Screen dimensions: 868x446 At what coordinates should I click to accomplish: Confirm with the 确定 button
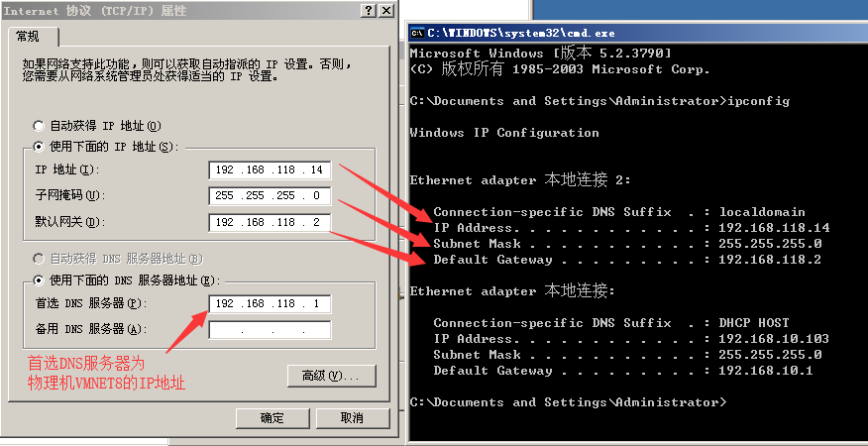click(x=271, y=418)
